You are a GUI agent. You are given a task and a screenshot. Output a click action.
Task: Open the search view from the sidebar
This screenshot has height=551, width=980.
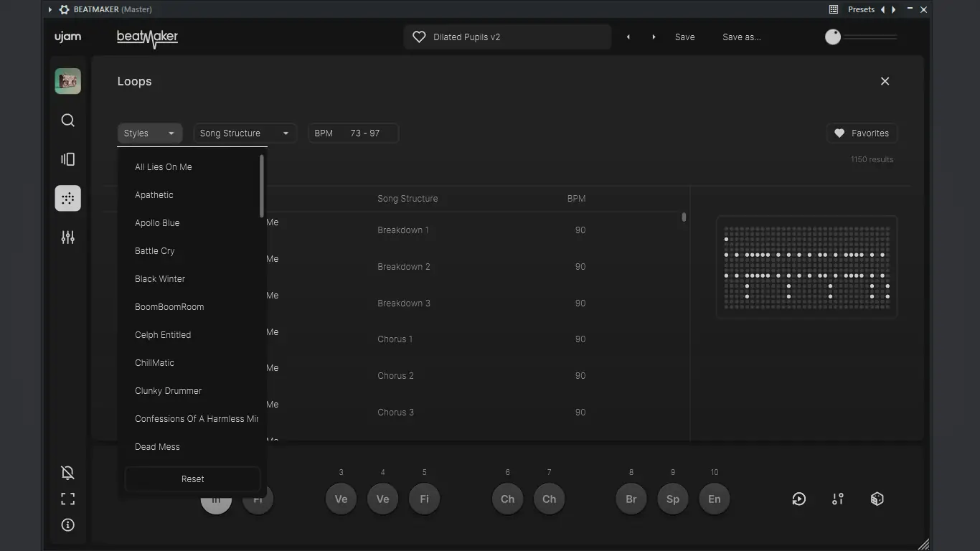click(67, 121)
